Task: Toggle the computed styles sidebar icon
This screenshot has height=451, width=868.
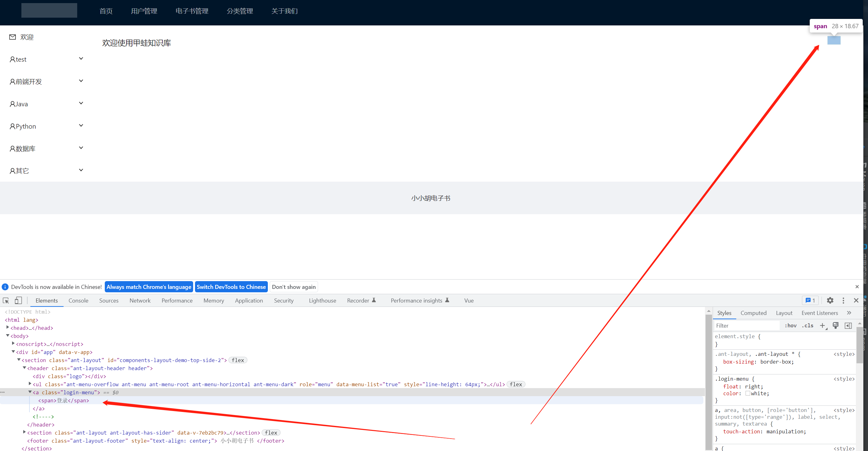Action: (848, 325)
